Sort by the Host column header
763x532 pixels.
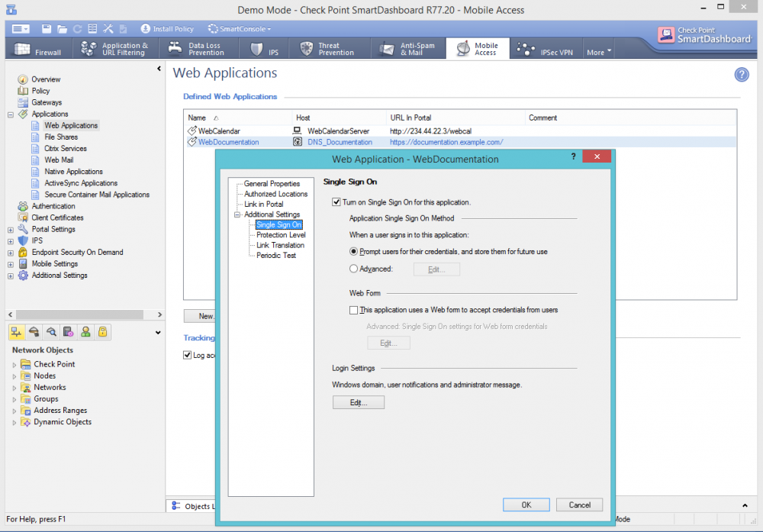coord(340,118)
